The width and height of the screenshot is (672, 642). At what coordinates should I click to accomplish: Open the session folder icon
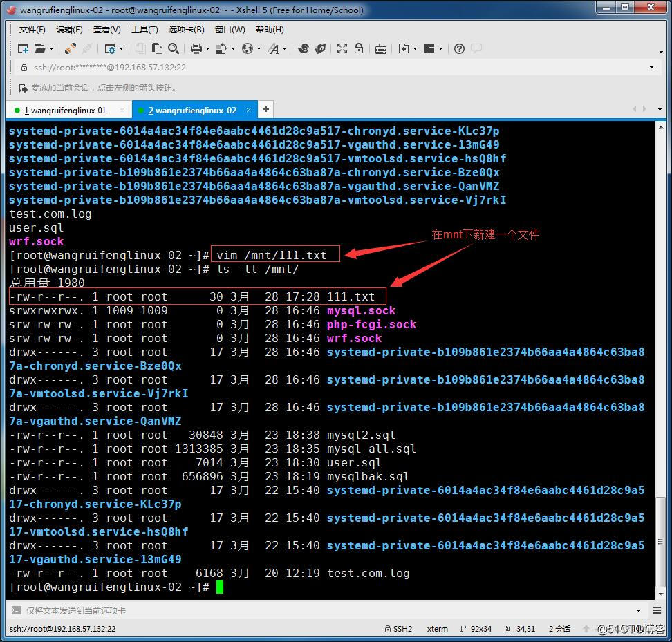pos(40,48)
